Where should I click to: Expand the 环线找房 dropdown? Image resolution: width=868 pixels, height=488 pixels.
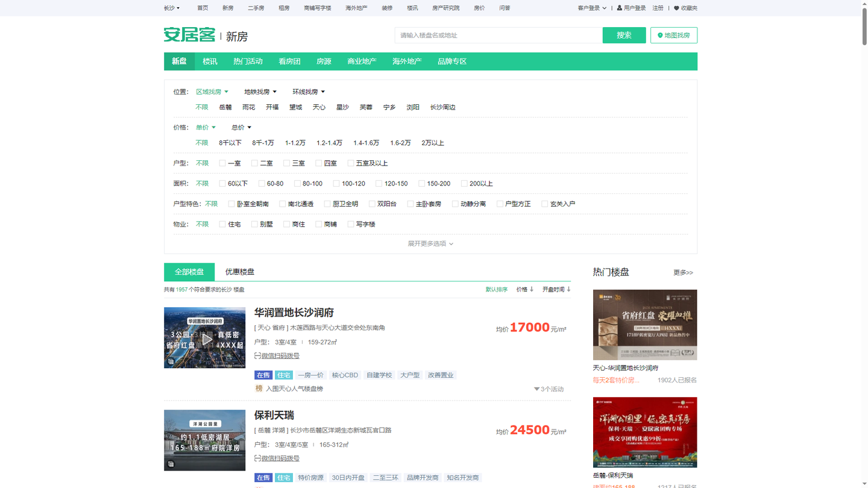pyautogui.click(x=309, y=92)
